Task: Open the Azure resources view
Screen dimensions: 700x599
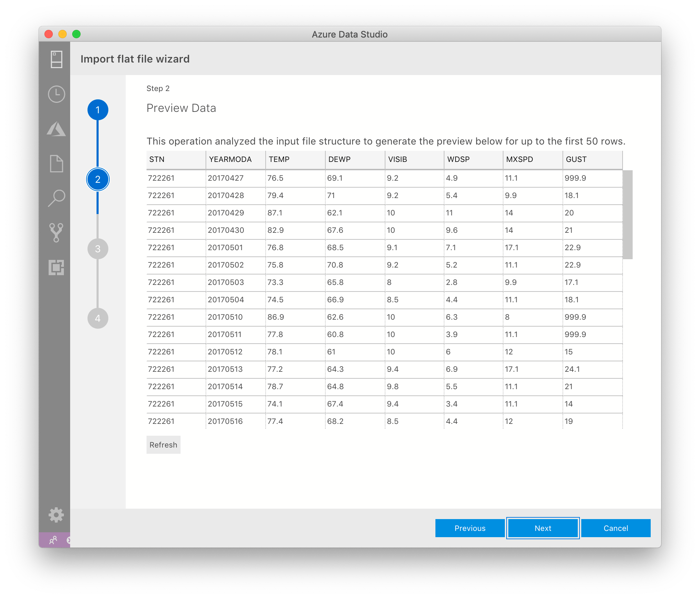Action: pyautogui.click(x=56, y=129)
